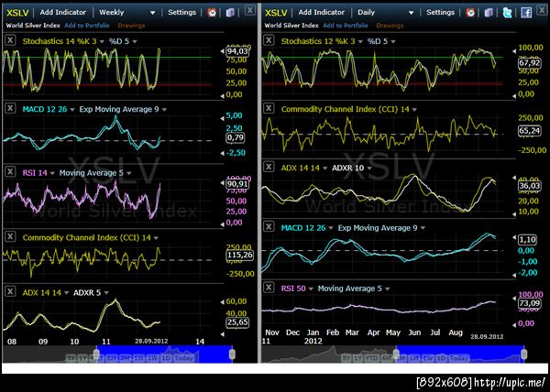This screenshot has height=392, width=550.
Task: Remove the RSI 14 indicator
Action: (10, 171)
